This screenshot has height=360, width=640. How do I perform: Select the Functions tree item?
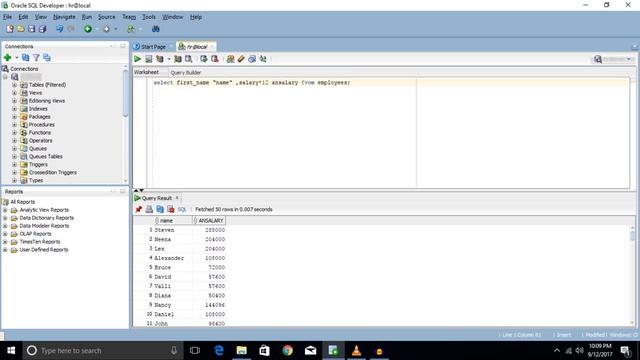click(x=40, y=133)
